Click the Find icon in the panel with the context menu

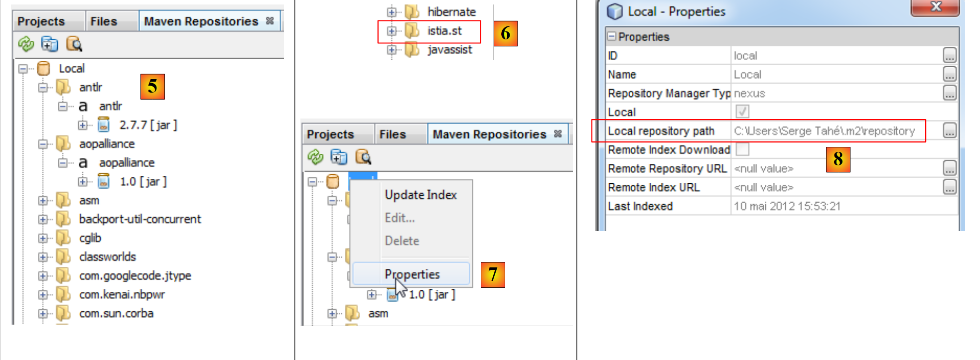point(363,157)
